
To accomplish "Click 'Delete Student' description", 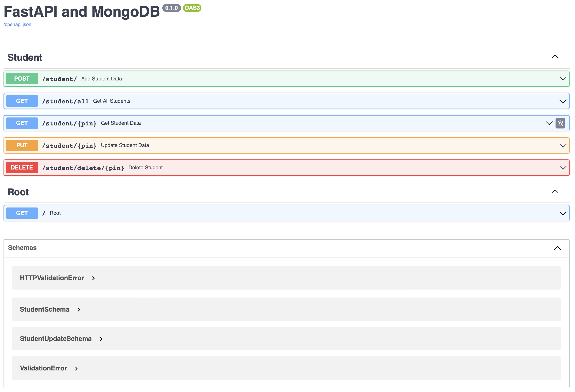I will pos(145,167).
